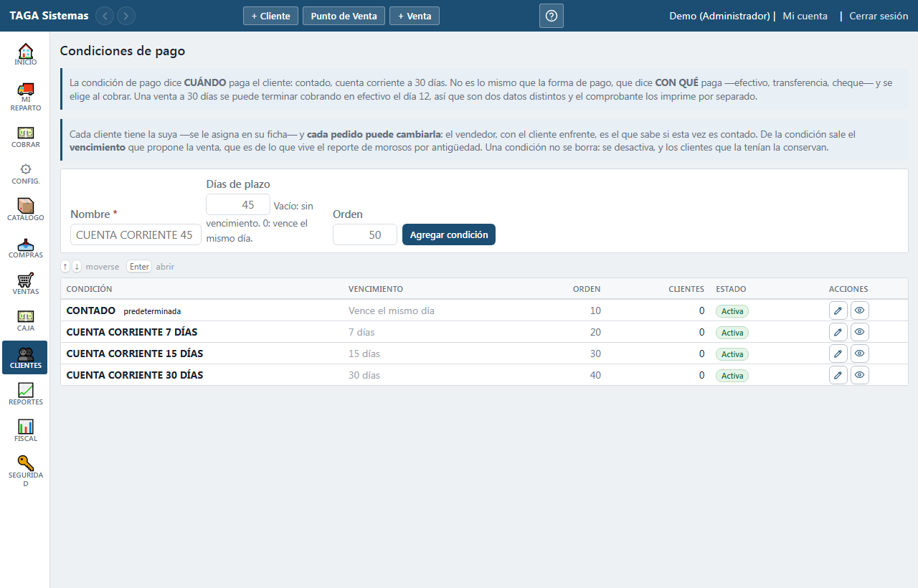
Task: Click Agregar condición button
Action: click(x=449, y=234)
